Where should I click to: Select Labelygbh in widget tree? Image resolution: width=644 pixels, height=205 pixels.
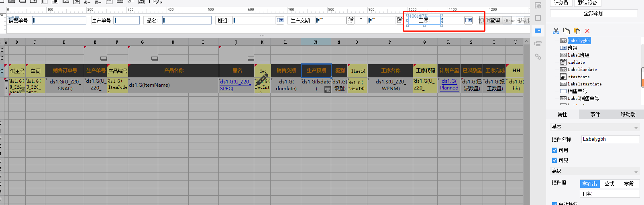pos(579,41)
